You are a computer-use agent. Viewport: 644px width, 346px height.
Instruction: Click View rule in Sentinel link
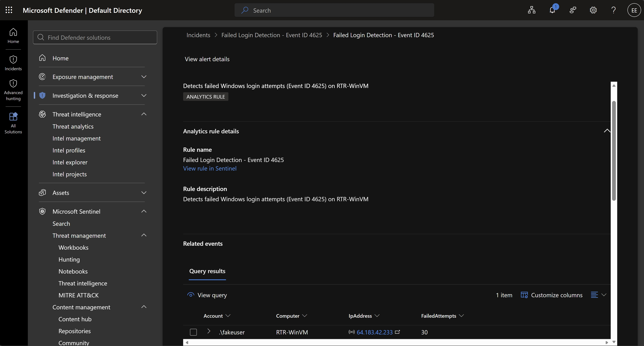(x=210, y=168)
